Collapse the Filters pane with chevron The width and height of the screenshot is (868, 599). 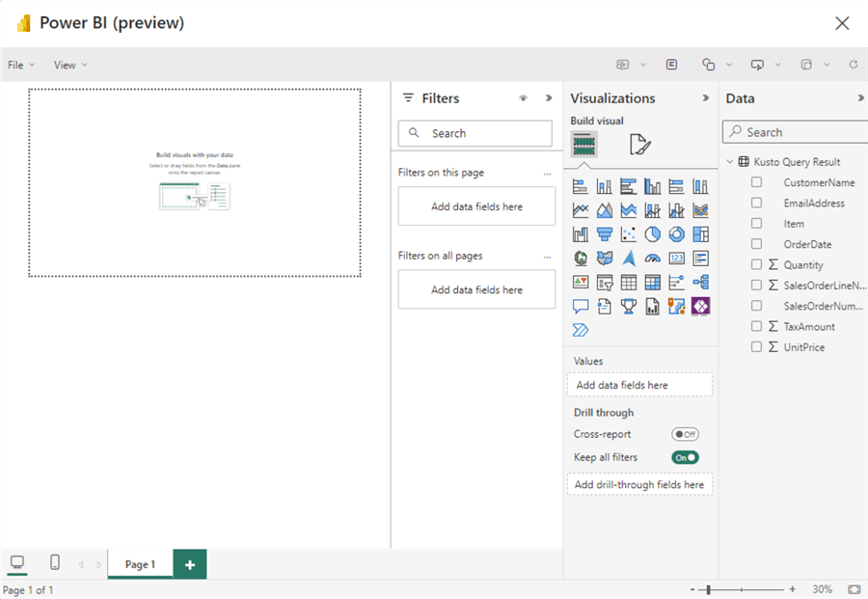(x=549, y=98)
